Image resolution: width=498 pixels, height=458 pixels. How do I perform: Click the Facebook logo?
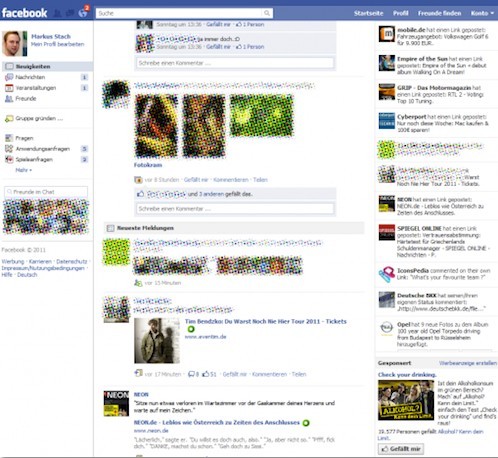(24, 13)
